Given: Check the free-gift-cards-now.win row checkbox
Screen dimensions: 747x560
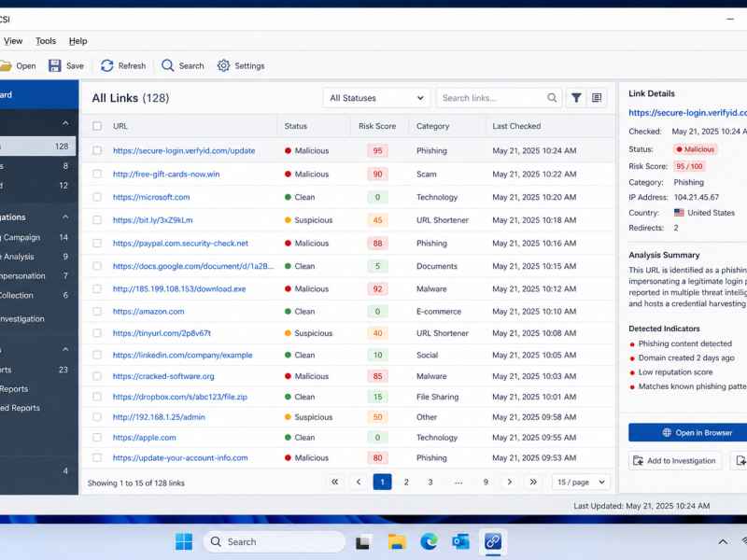Looking at the screenshot, I should [97, 174].
